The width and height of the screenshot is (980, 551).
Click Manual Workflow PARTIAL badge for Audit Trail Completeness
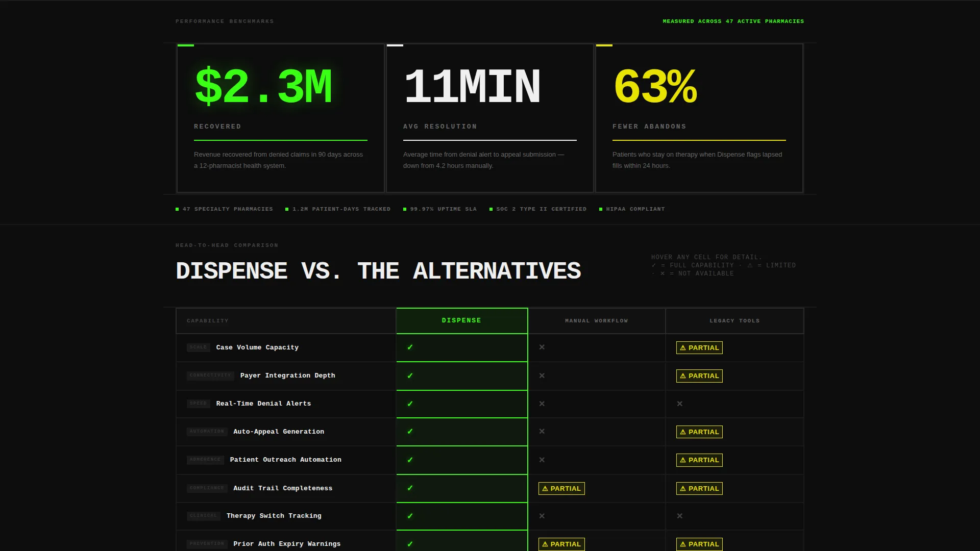(x=561, y=488)
